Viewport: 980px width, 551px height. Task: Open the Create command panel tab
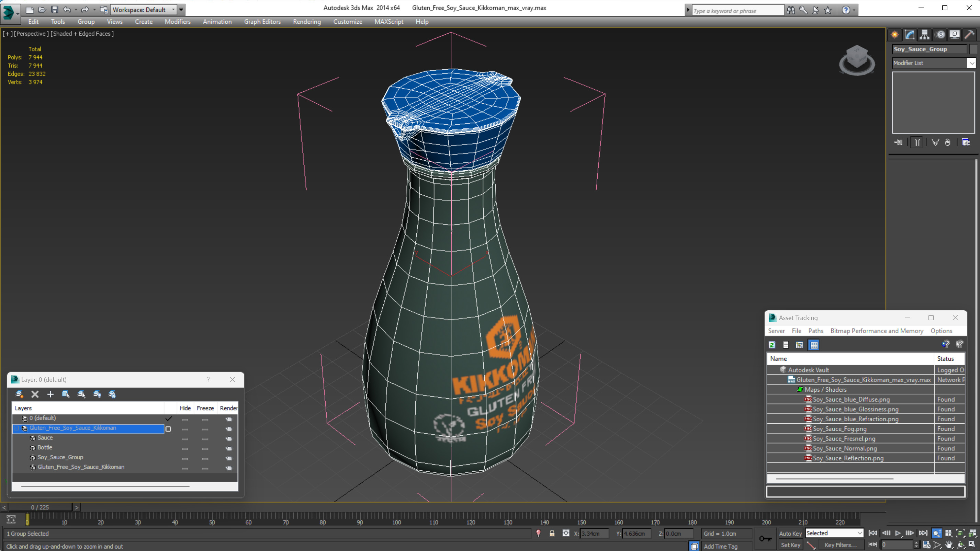click(895, 35)
